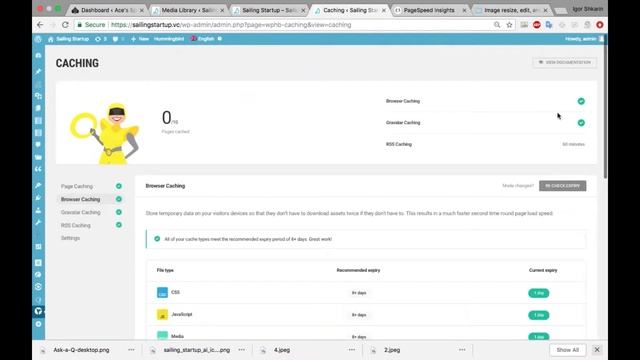Open the Sailing Startup home link
Screen dimensions: 640x360
click(x=68, y=39)
